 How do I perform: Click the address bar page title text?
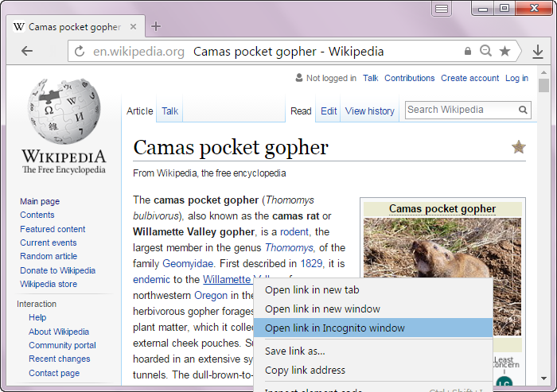point(288,52)
